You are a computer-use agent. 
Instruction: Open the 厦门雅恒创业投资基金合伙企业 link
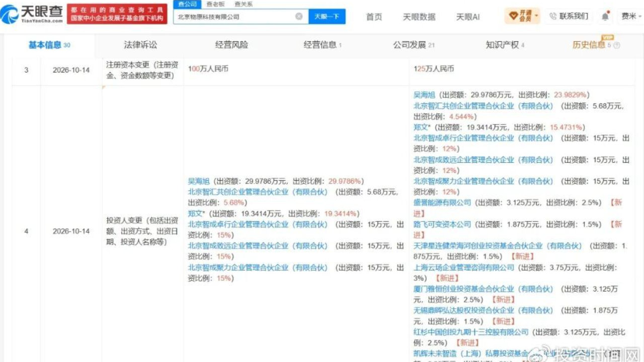(483, 289)
